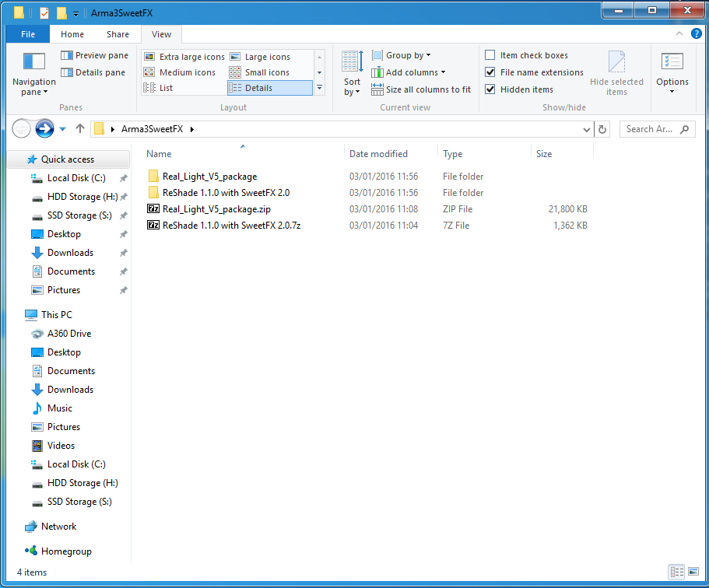Refresh the current folder

click(602, 130)
